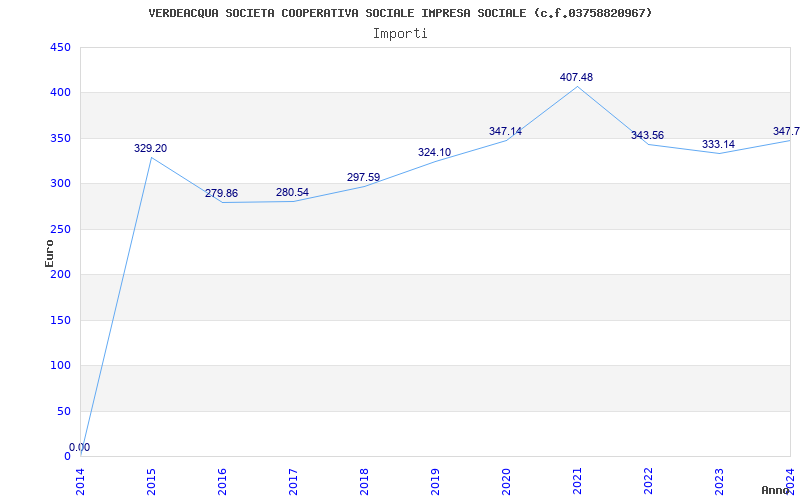Click the 300 y-axis tick label
The image size is (800, 500).
(60, 184)
